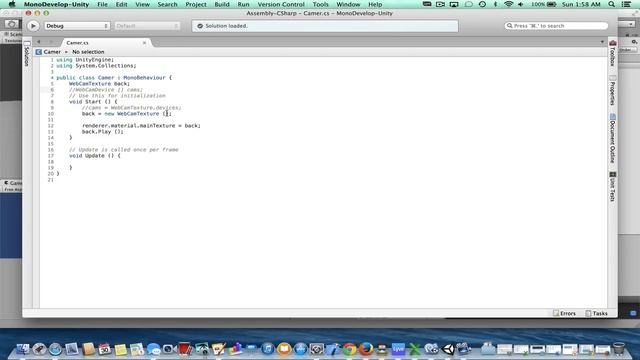Screen dimensions: 640x360
Task: Open the MonoDevelop-Unity application menu
Action: (56, 4)
